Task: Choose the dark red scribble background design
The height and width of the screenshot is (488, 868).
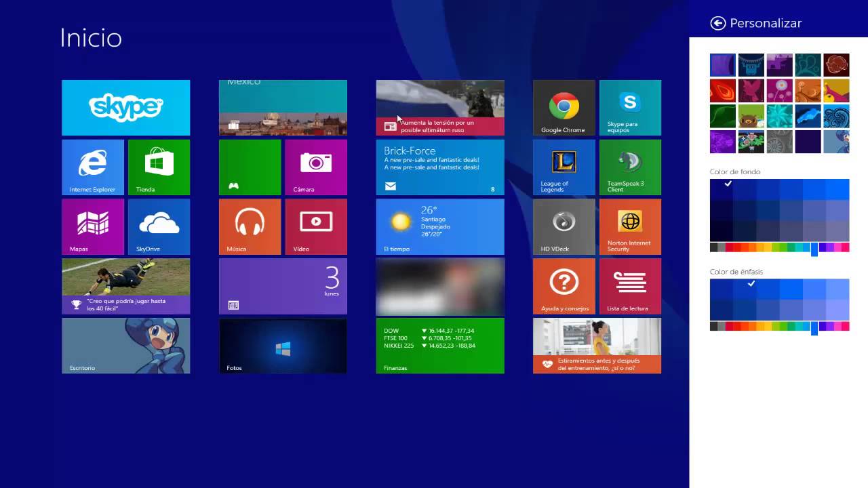Action: pyautogui.click(x=837, y=65)
